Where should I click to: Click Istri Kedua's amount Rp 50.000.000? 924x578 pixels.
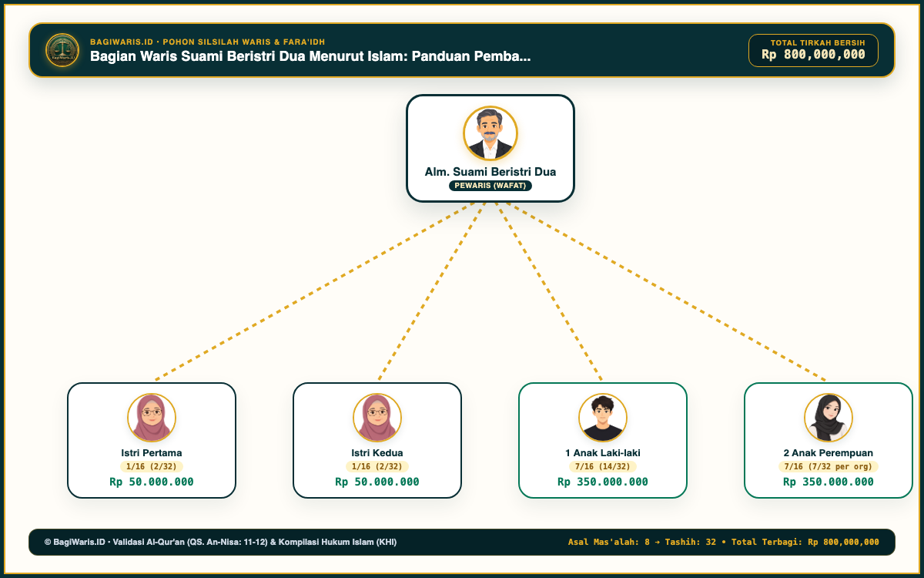(377, 482)
